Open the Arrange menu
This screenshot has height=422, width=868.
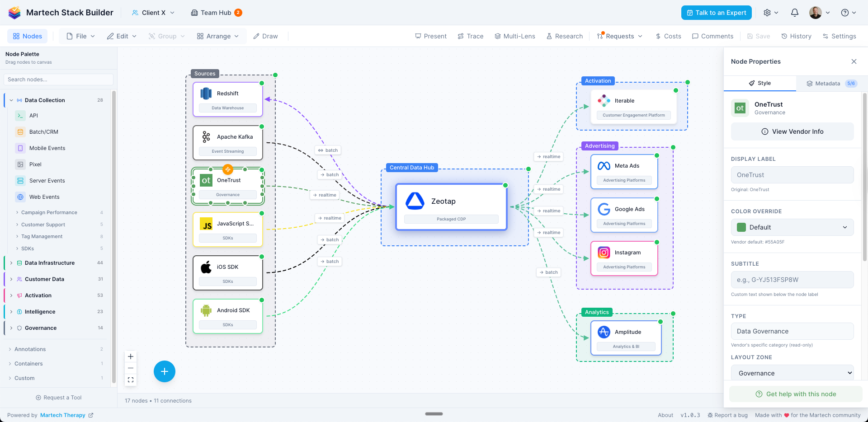coord(218,36)
